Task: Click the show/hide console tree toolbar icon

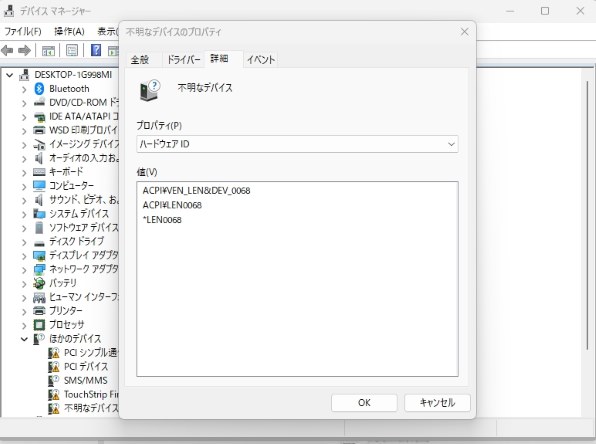Action: point(48,50)
